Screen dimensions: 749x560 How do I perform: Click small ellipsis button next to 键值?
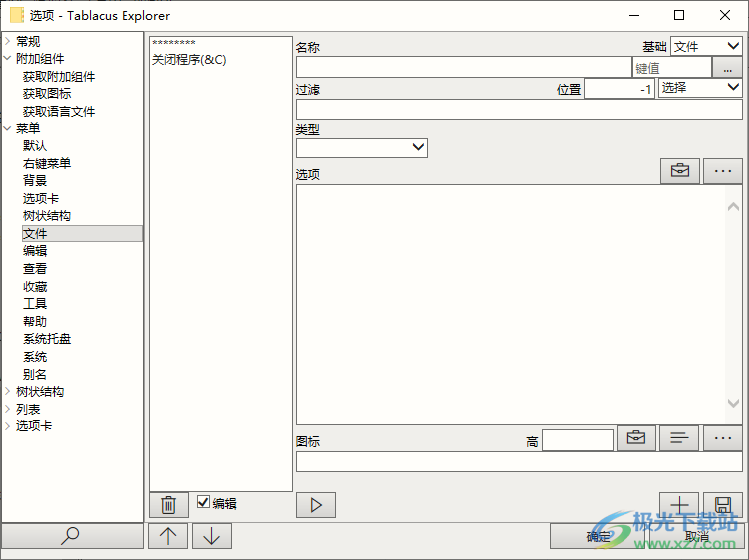click(x=727, y=68)
